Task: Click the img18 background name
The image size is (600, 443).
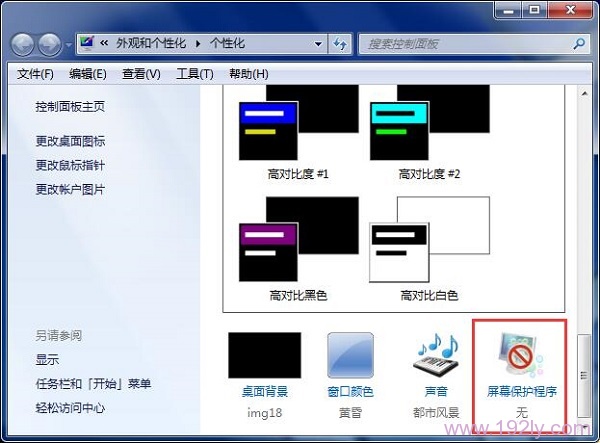Action: 264,413
